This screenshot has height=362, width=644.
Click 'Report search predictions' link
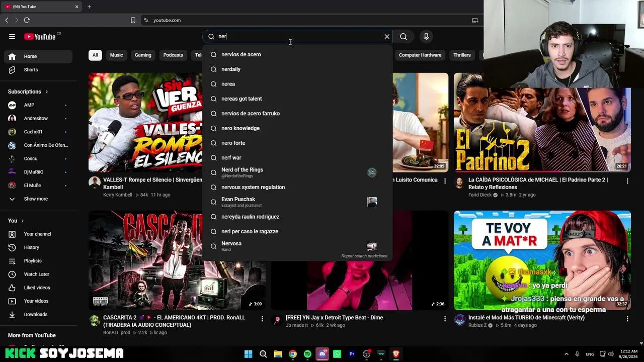364,256
